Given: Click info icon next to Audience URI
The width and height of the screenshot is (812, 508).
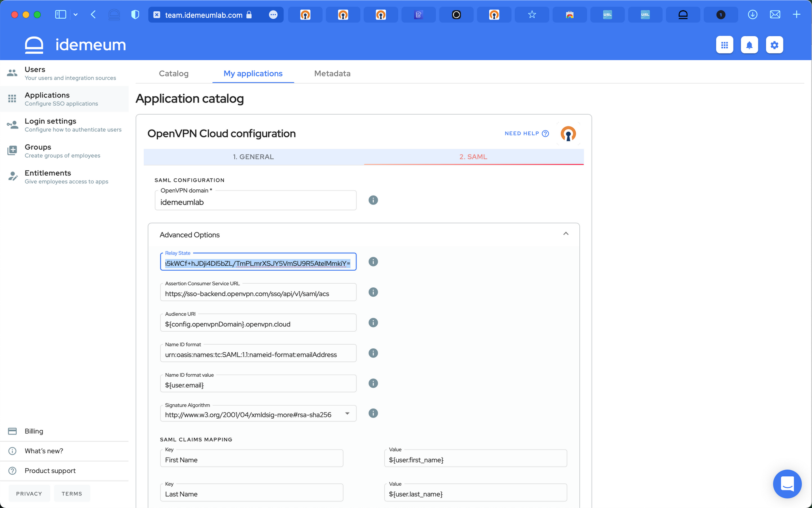Looking at the screenshot, I should [x=373, y=323].
